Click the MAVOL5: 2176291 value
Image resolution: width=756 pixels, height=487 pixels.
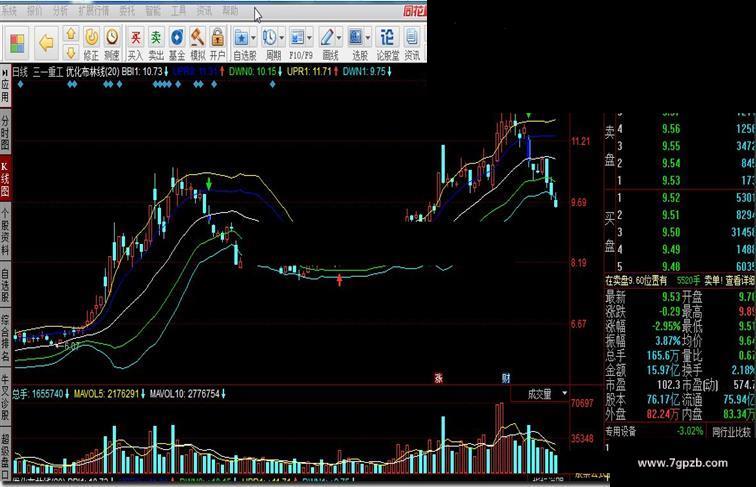coord(109,394)
